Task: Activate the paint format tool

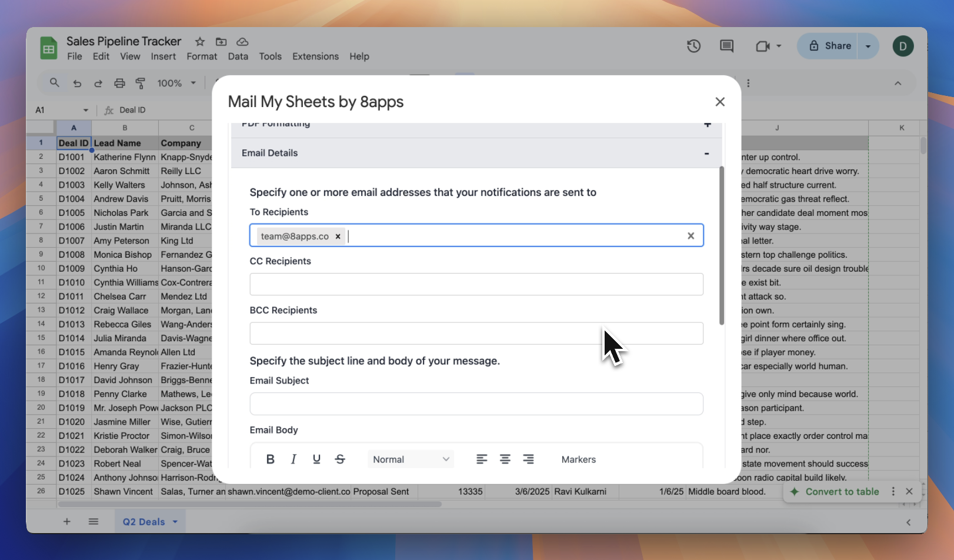Action: (x=141, y=84)
